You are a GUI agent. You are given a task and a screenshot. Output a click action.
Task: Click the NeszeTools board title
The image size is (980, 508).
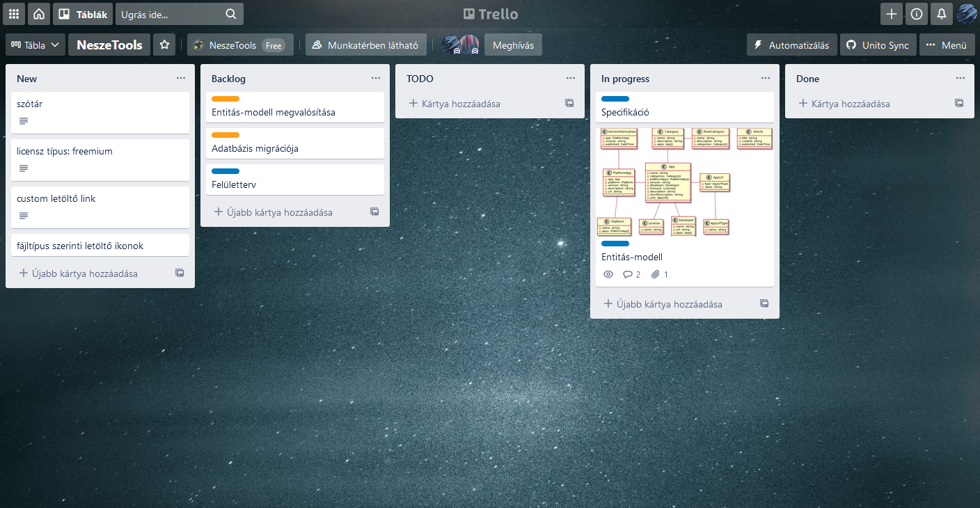(109, 45)
